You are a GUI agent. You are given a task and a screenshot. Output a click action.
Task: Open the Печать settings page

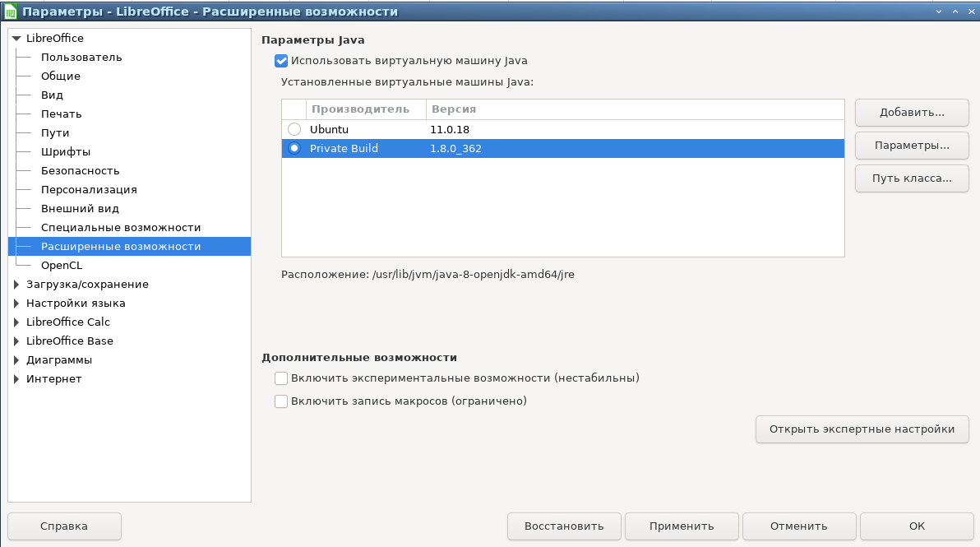click(61, 114)
